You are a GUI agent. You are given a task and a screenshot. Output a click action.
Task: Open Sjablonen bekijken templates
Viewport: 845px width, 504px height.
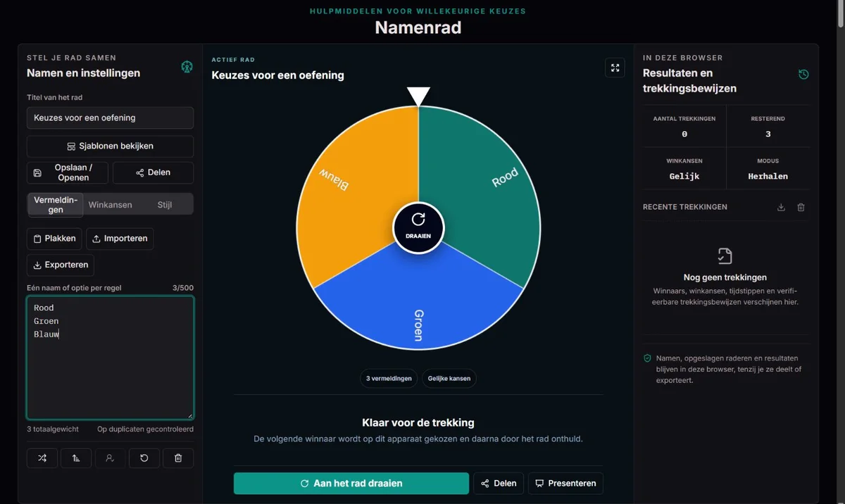110,146
